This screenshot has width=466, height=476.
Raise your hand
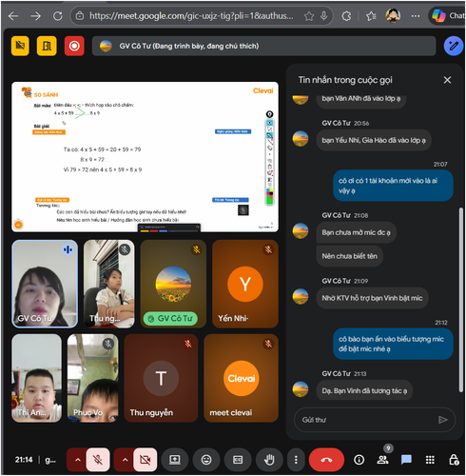[x=269, y=460]
